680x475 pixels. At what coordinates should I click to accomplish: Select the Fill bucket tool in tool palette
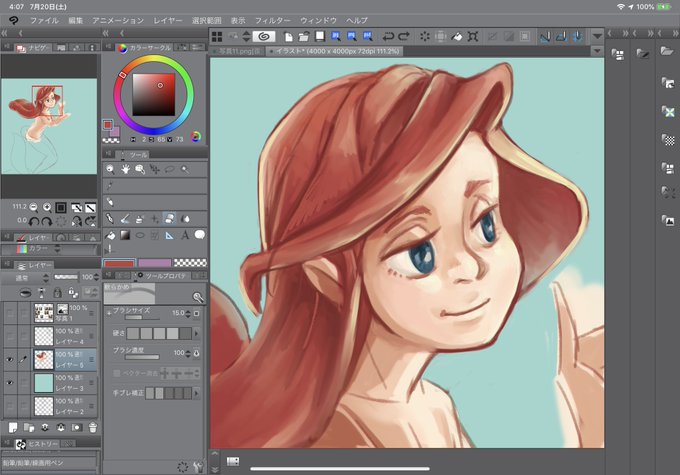coord(110,235)
